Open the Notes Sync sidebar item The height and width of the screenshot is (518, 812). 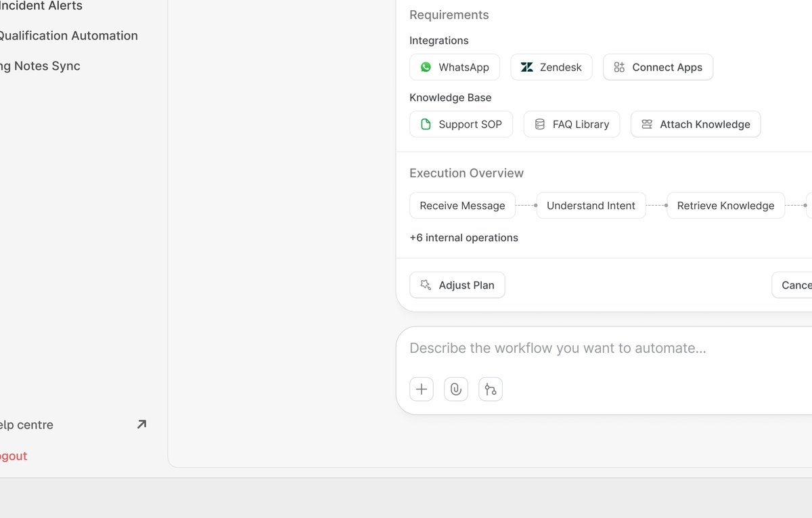39,66
